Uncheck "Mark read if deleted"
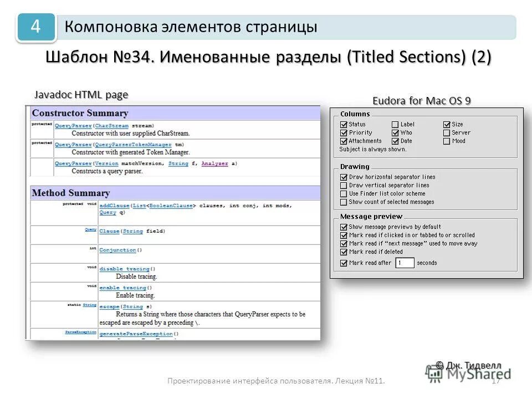The image size is (532, 399). (343, 252)
